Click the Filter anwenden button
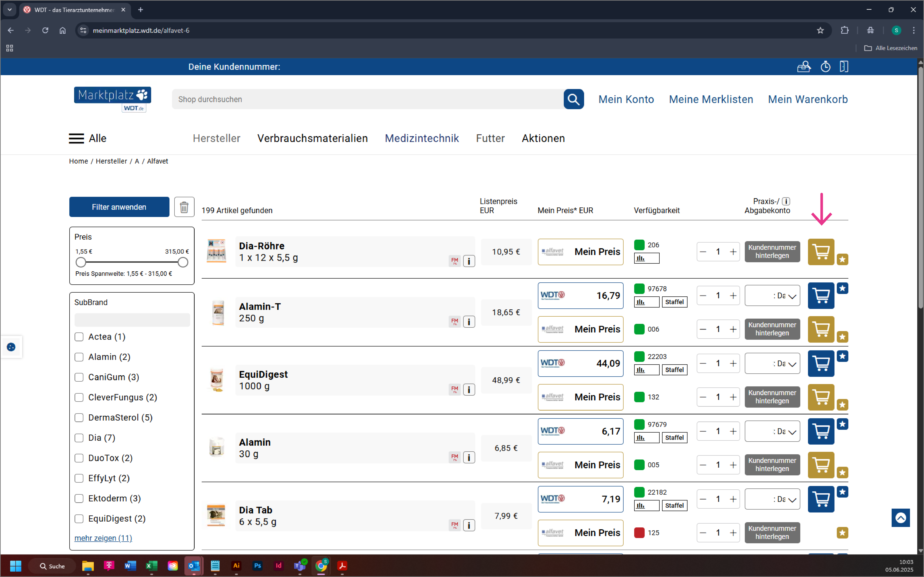Viewport: 924px width, 577px height. coord(119,207)
